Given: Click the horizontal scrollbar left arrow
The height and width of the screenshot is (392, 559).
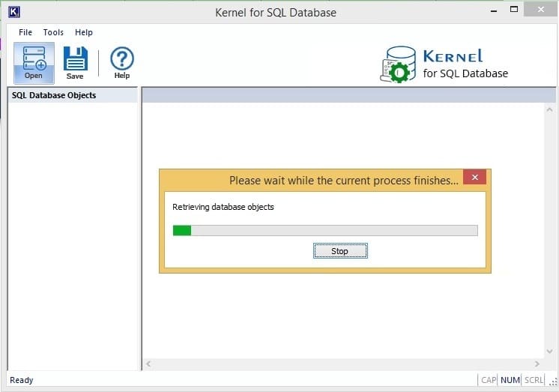Looking at the screenshot, I should (148, 364).
